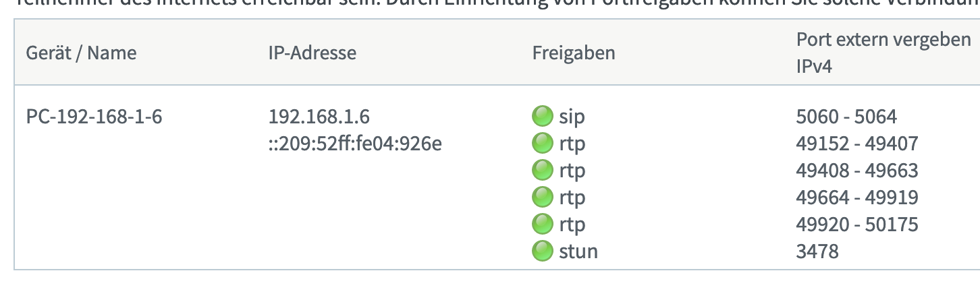980x302 pixels.
Task: Click green status icon of third rtp entry
Action: (x=543, y=198)
